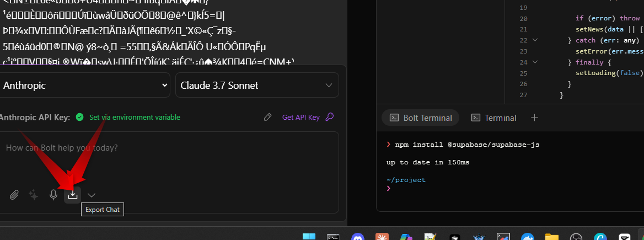Click the 'npm install @supabase/supabase-js' terminal line
644x240 pixels.
(x=467, y=145)
